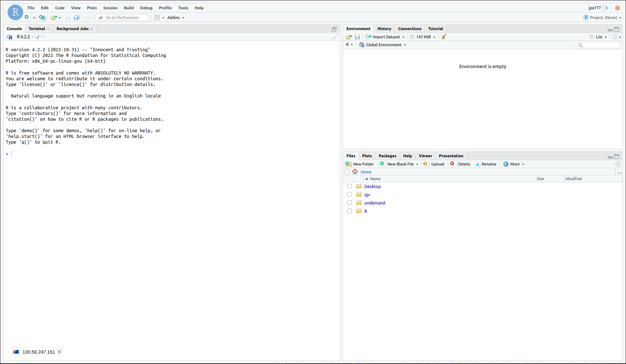Open the 147 MiB memory usage dropdown
This screenshot has height=364, width=626.
point(423,37)
